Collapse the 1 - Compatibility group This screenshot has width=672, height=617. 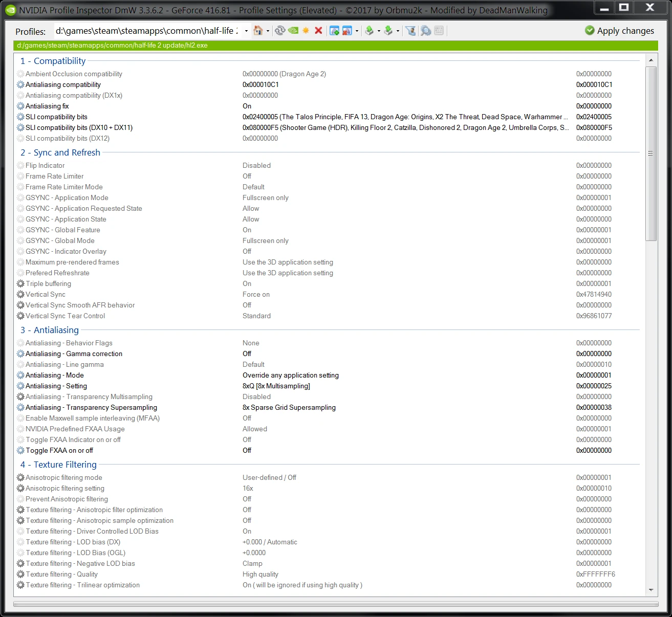(x=53, y=61)
